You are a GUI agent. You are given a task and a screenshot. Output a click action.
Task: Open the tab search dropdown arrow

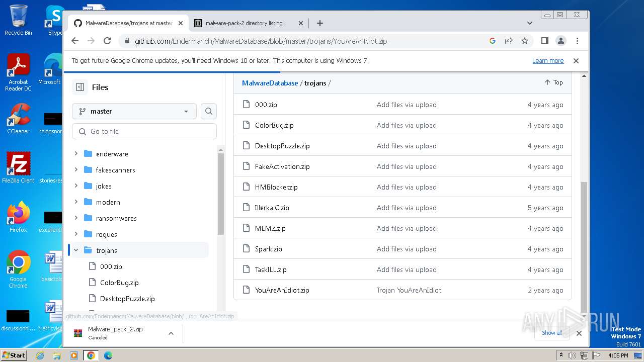[530, 23]
